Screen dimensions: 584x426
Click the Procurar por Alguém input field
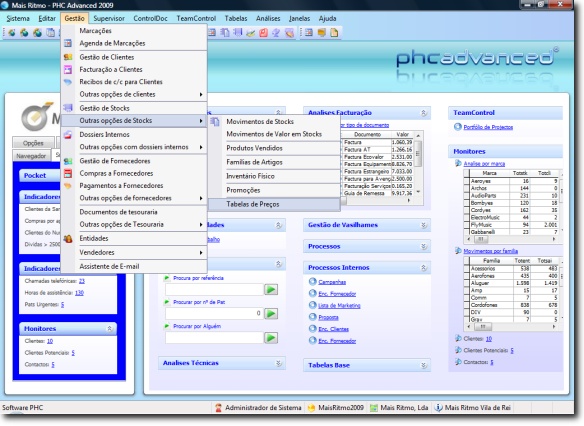[x=214, y=338]
